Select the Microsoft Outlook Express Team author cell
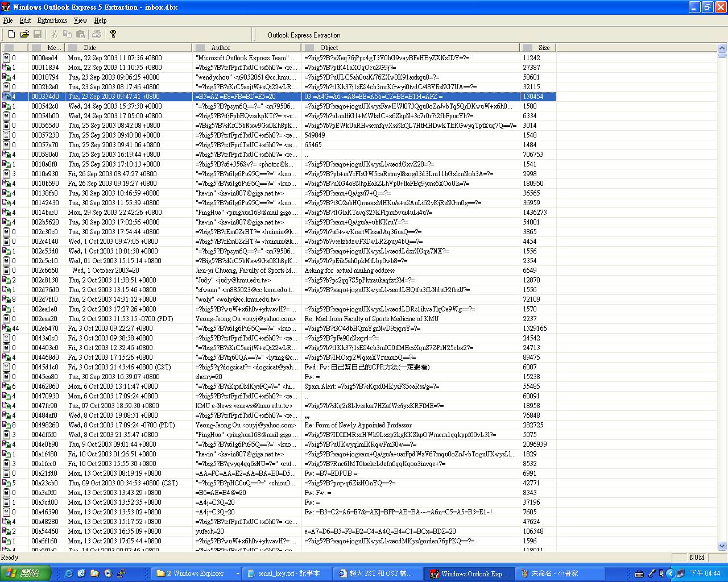Image resolution: width=728 pixels, height=582 pixels. tap(246, 58)
